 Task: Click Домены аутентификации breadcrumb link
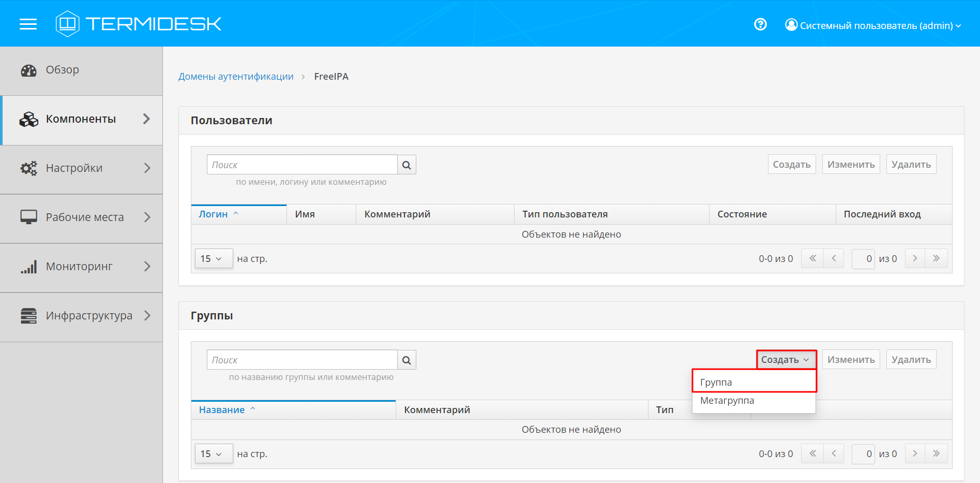pos(236,77)
